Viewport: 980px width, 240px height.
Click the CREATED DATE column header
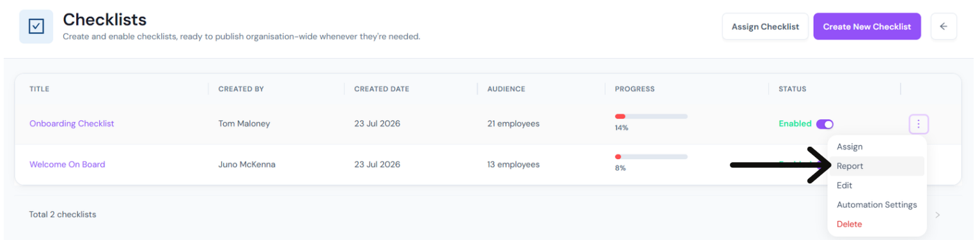(x=382, y=89)
